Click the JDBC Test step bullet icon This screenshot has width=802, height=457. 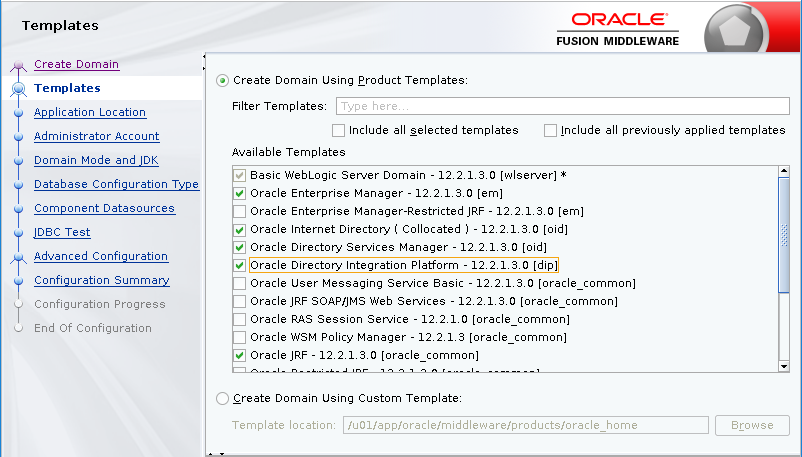click(x=18, y=233)
